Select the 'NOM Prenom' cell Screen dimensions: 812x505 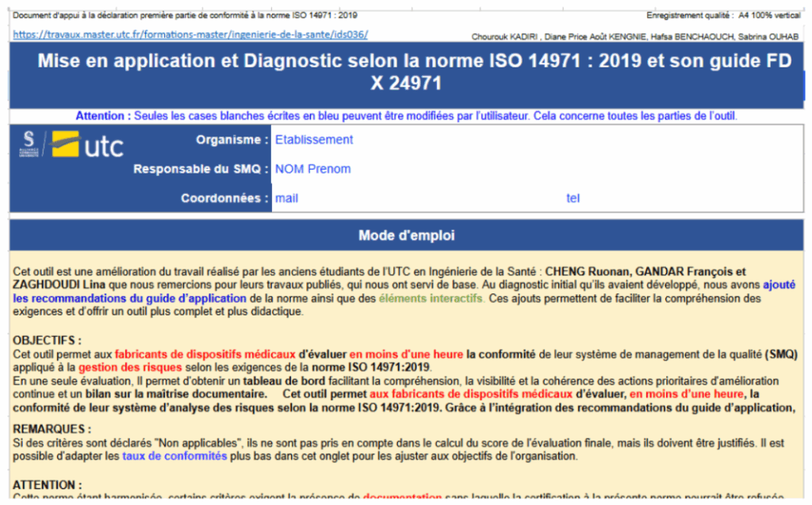pos(312,169)
